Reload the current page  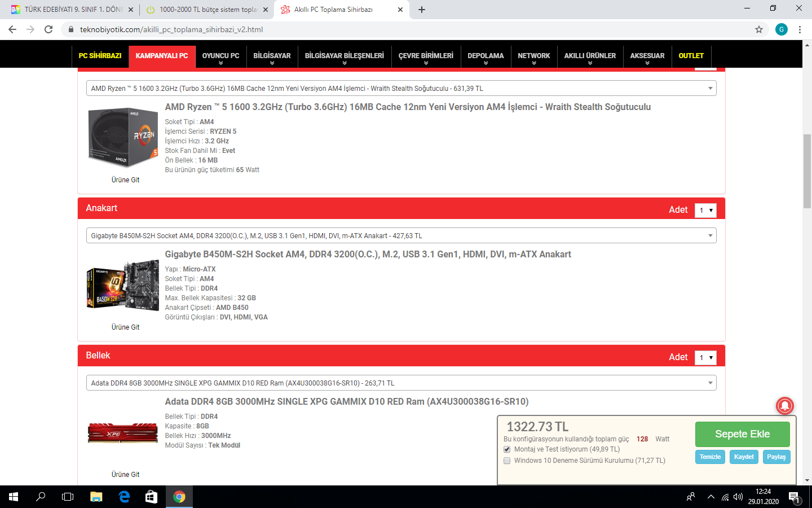pos(48,29)
